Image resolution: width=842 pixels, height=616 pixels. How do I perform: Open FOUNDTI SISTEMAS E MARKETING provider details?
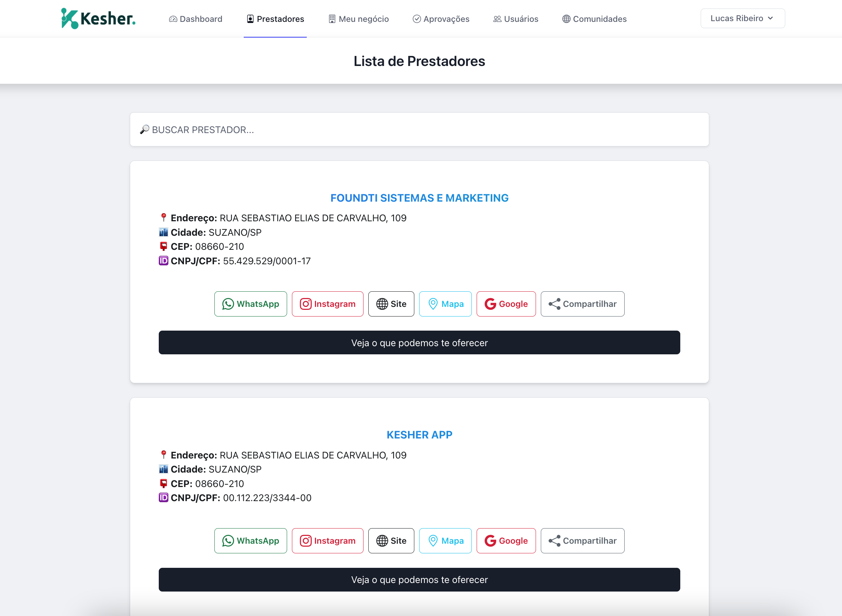click(x=419, y=198)
